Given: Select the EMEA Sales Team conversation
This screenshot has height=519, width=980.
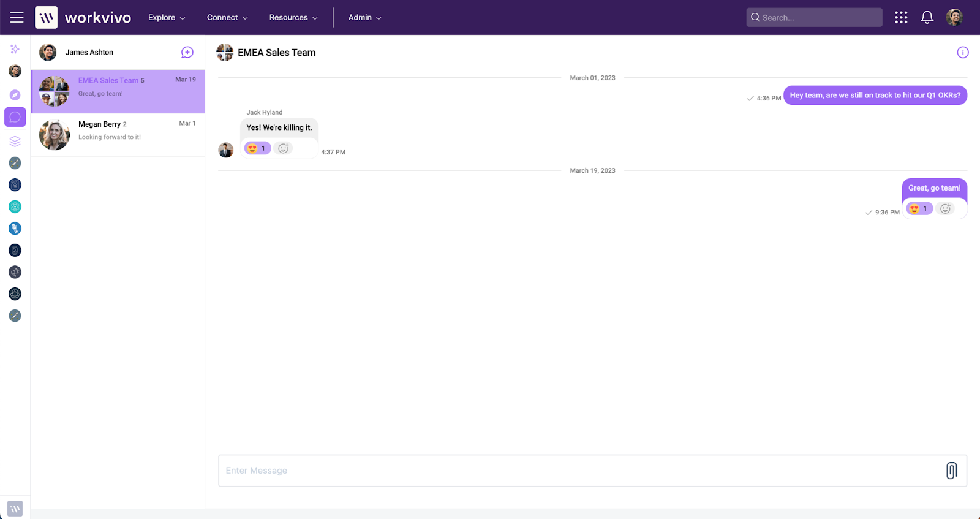Looking at the screenshot, I should pyautogui.click(x=118, y=91).
